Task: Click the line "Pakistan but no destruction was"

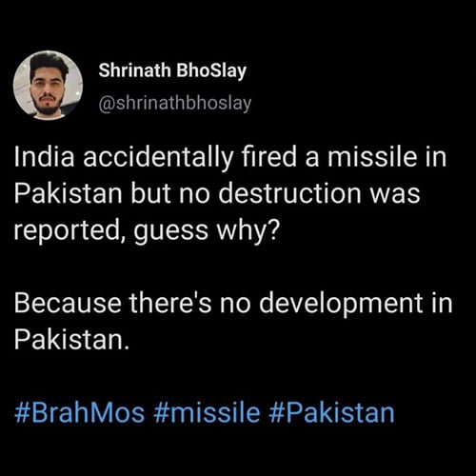Action: point(217,193)
